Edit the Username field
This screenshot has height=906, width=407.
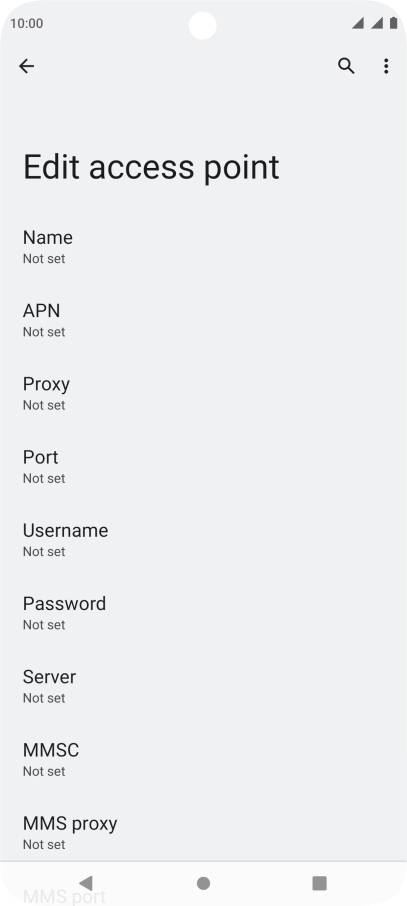click(204, 540)
